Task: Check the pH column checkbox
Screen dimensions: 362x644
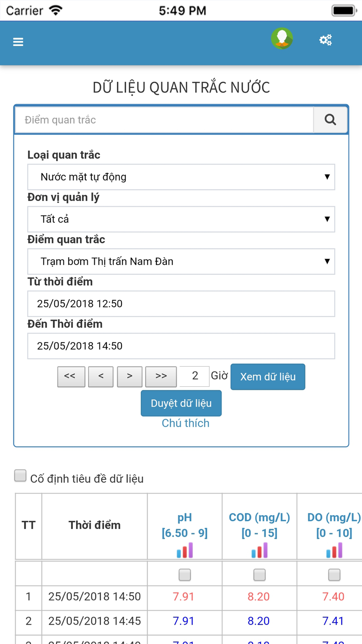Action: point(185,574)
